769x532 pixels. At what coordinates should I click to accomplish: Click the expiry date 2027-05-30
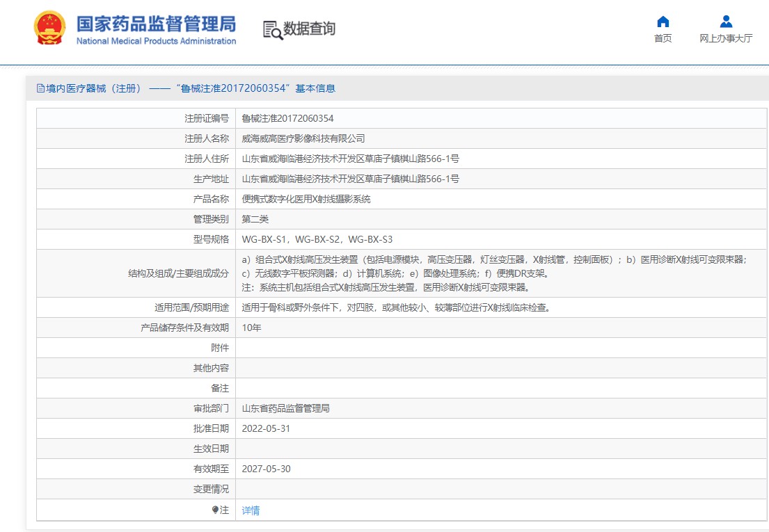[x=266, y=469]
